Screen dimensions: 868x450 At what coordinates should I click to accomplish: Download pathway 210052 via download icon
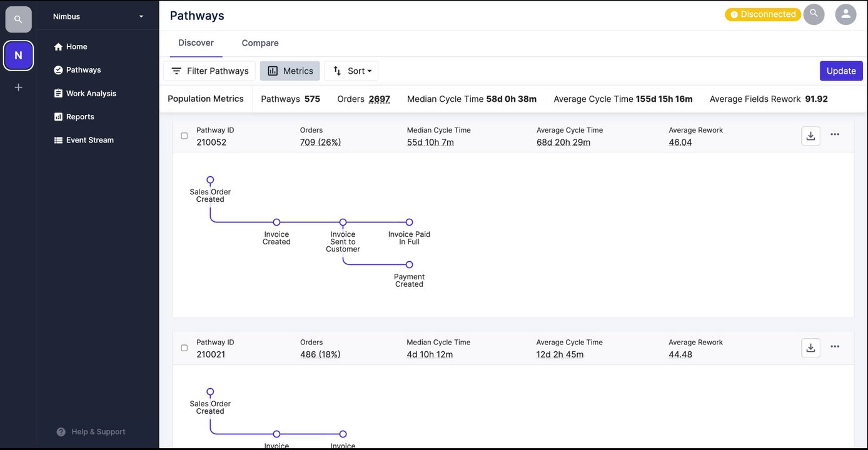pyautogui.click(x=810, y=136)
